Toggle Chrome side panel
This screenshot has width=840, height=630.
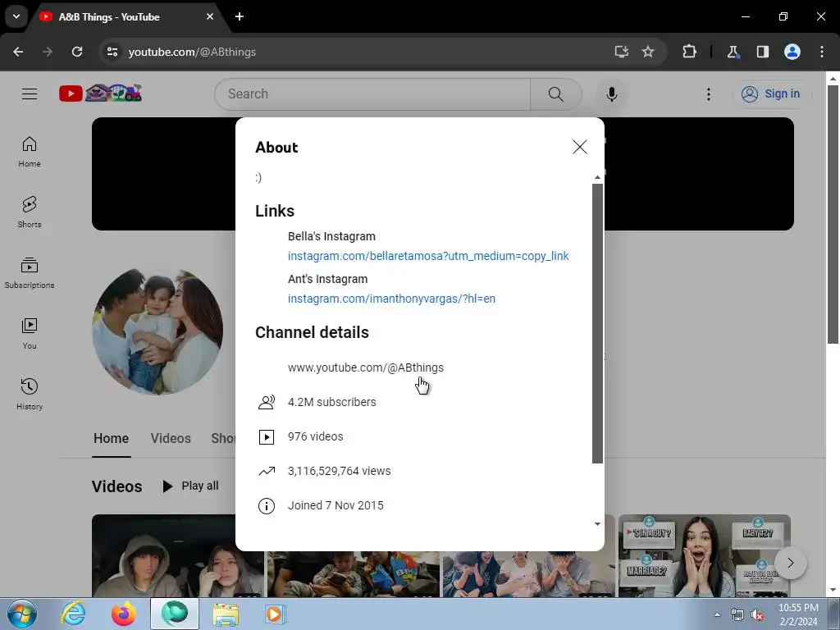point(762,52)
